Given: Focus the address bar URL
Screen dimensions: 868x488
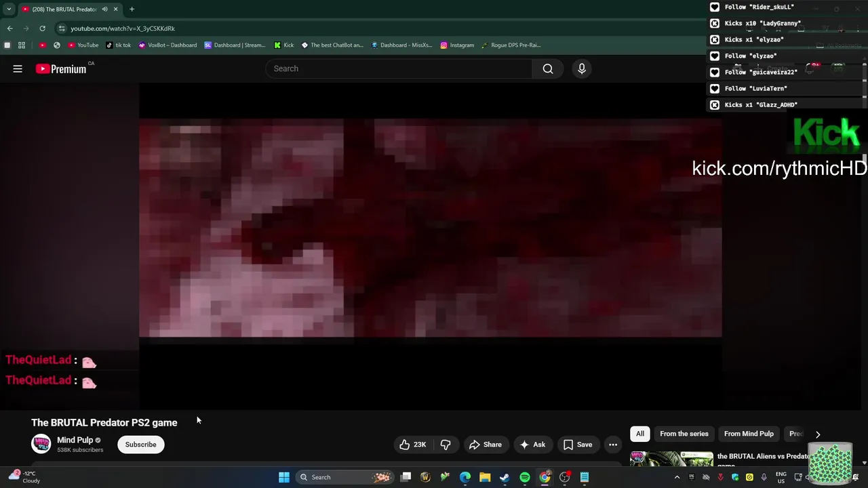Looking at the screenshot, I should tap(123, 28).
